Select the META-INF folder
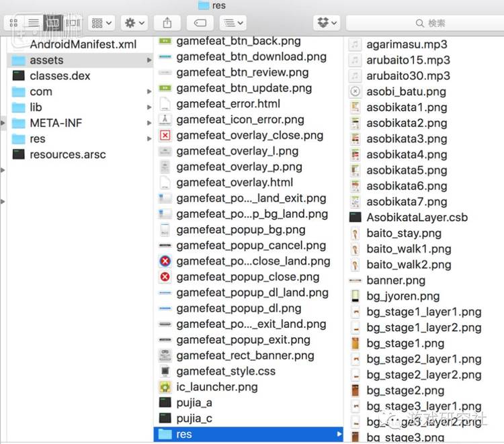Viewport: 504px width, 444px height. coord(56,123)
